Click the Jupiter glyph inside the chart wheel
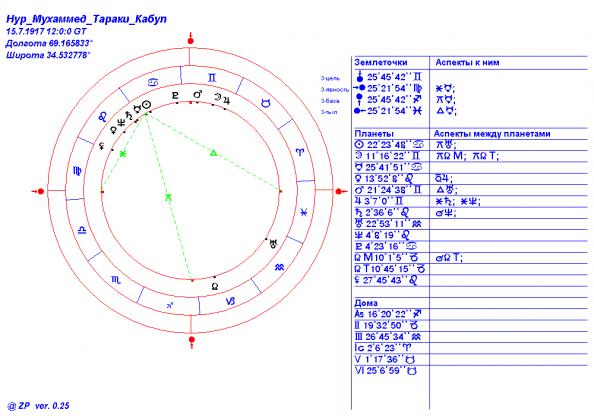The image size is (594, 416). 227,100
